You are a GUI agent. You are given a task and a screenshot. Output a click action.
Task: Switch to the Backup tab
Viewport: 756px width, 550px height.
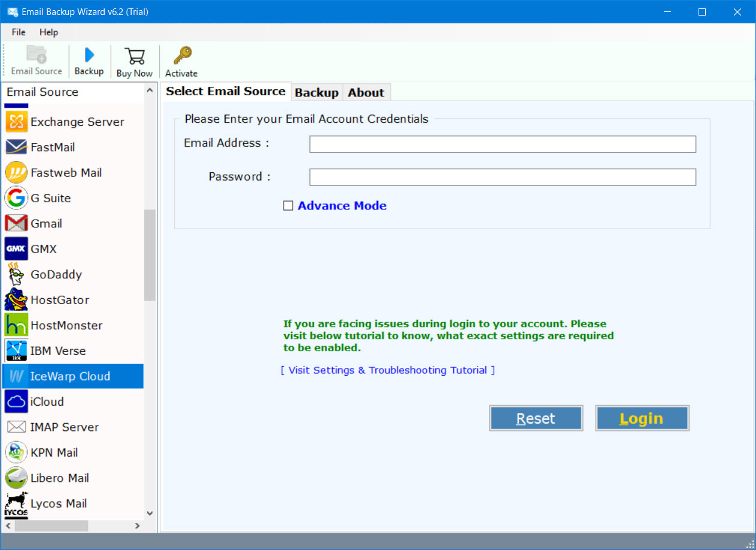(317, 92)
